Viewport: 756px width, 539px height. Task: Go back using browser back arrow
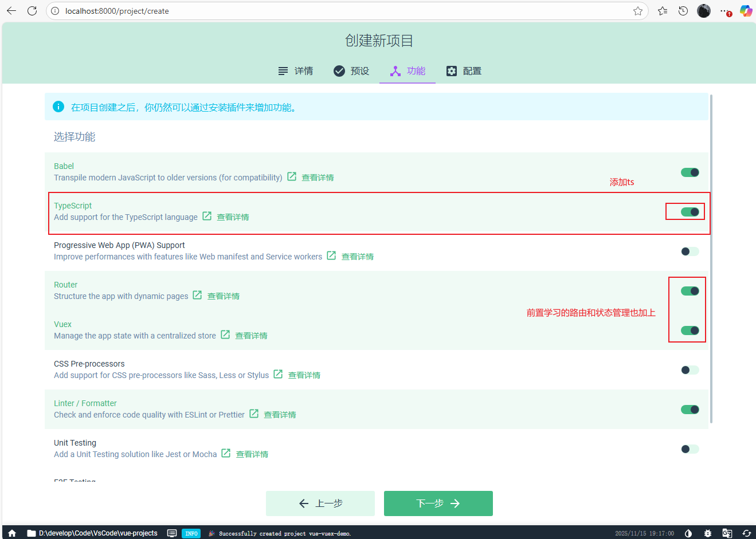click(x=11, y=11)
